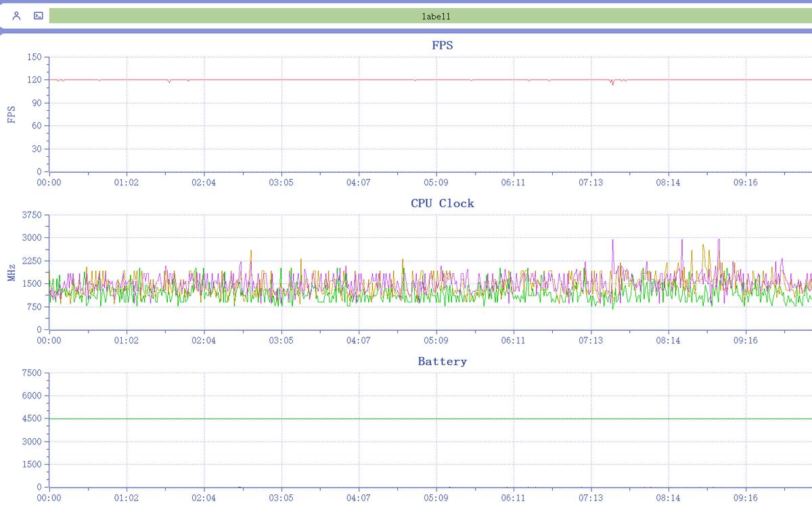Image resolution: width=812 pixels, height=516 pixels.
Task: Click the 03:05 tick on Battery axis
Action: [x=281, y=498]
